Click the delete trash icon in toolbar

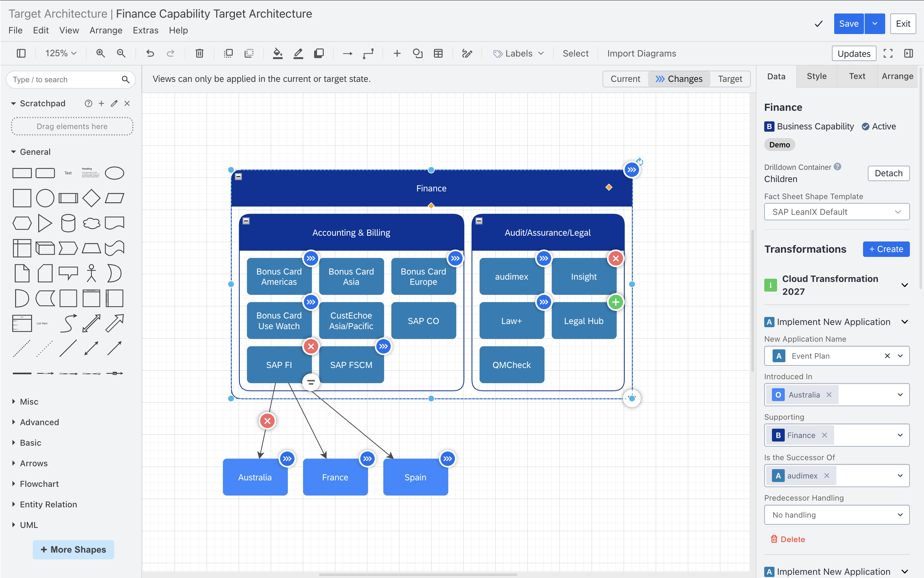point(199,53)
